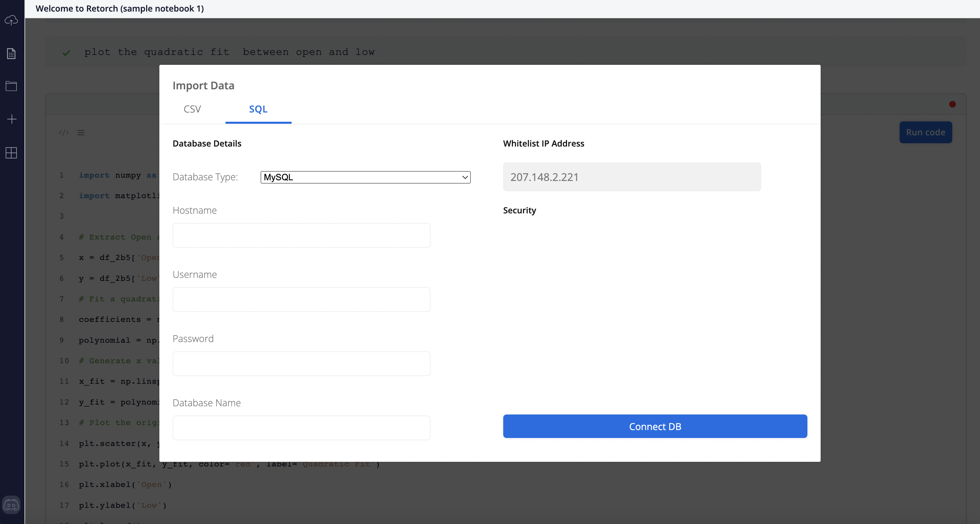980x524 pixels.
Task: Click the prompt text 'plot the quadratic fit'
Action: click(x=157, y=52)
